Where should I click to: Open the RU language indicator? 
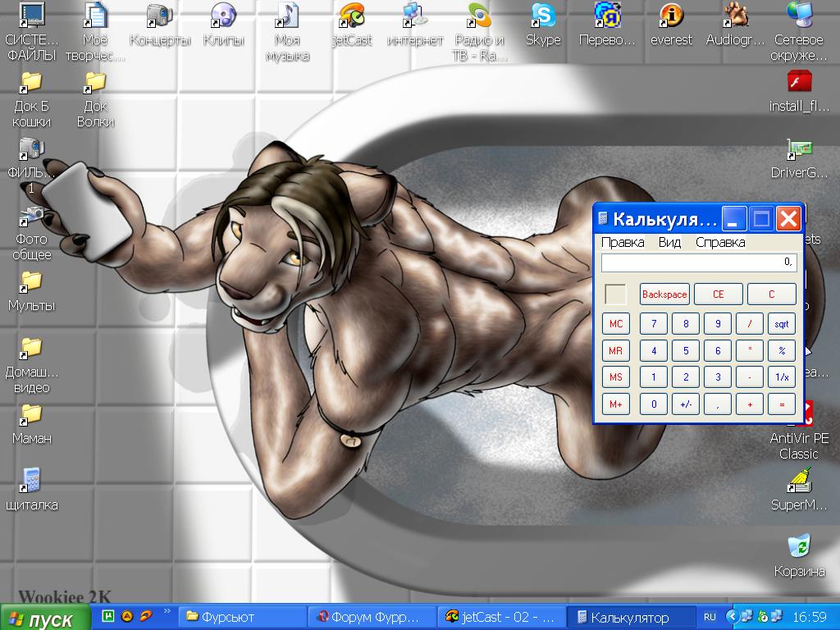coord(710,617)
